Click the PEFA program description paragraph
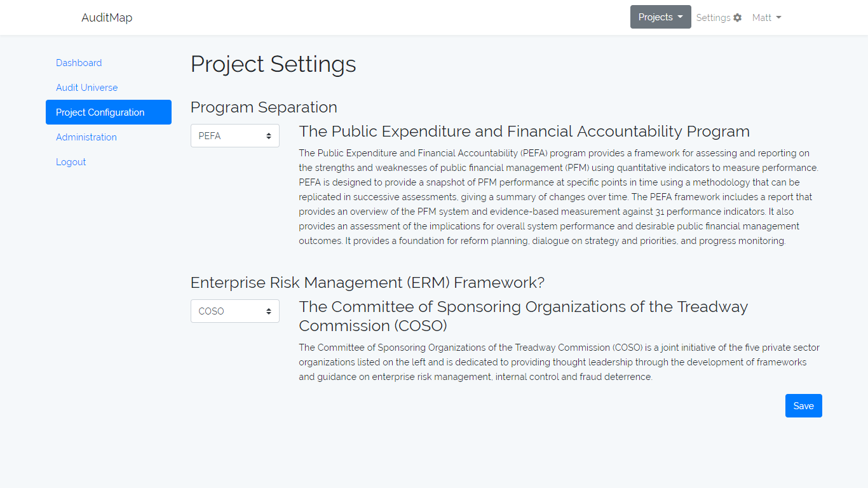This screenshot has height=488, width=868. coord(559,197)
